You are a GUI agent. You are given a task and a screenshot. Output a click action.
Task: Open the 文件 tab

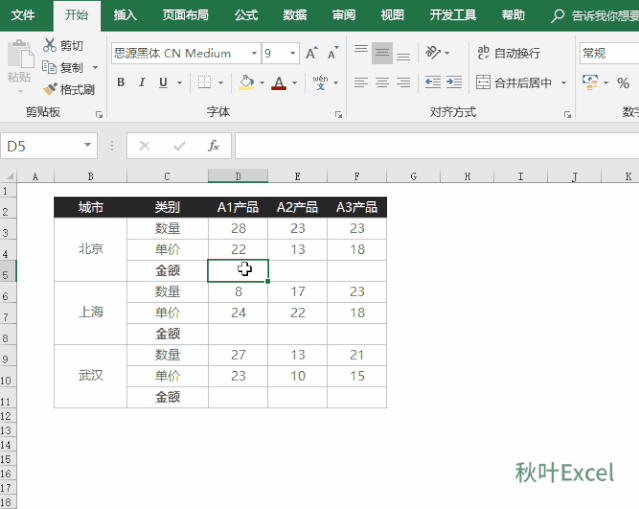coord(23,15)
